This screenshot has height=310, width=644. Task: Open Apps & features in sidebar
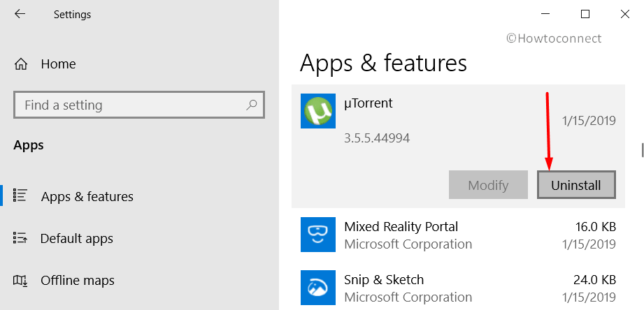click(87, 196)
